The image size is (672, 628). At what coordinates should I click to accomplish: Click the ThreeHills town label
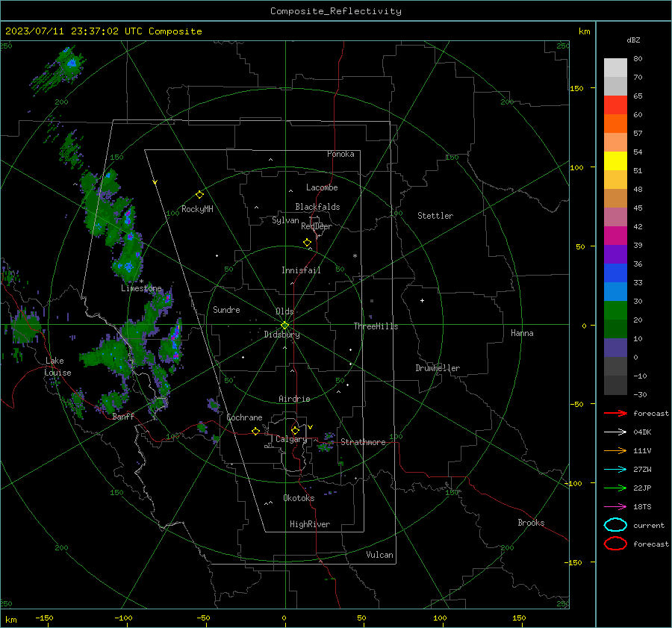click(x=376, y=326)
